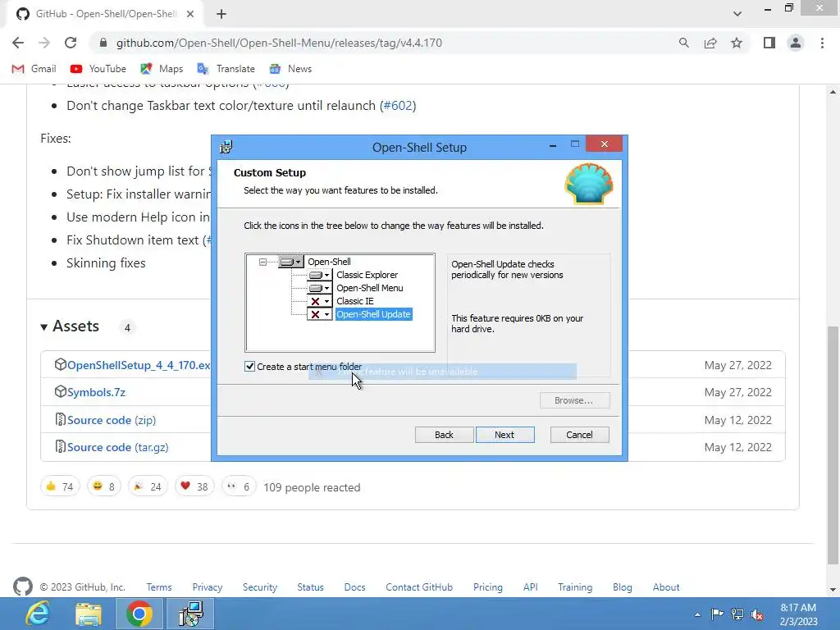Open Gmail bookmark
The height and width of the screenshot is (630, 840).
(34, 69)
